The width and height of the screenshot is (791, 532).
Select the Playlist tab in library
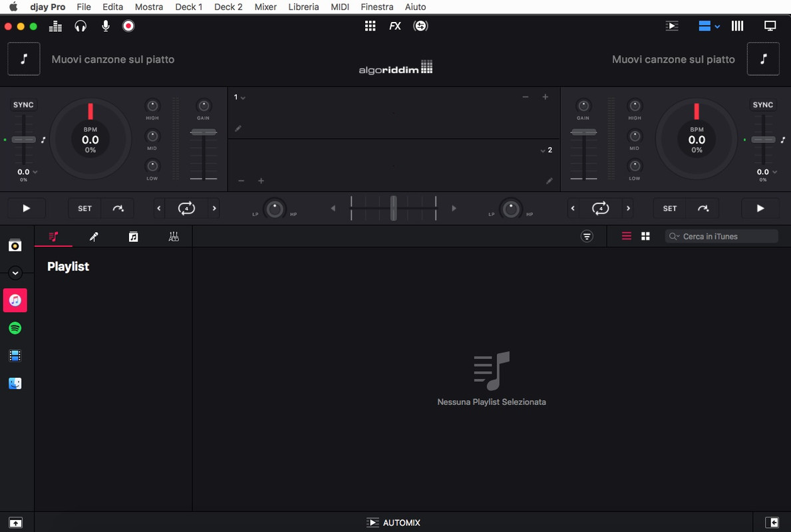coord(53,237)
